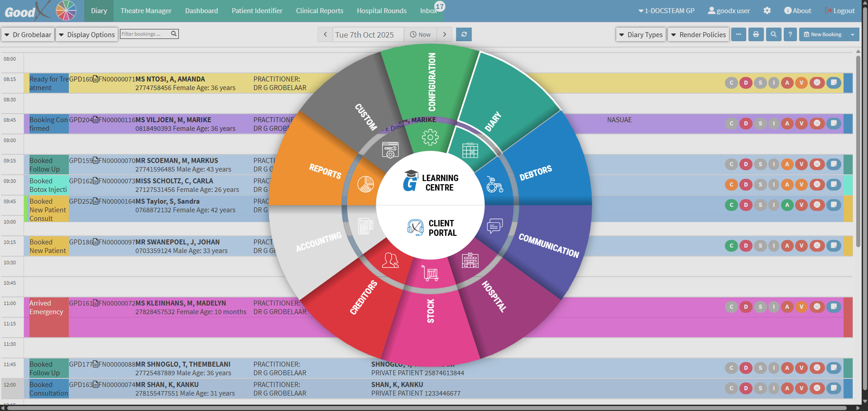Expand the Render Policies dropdown
This screenshot has width=868, height=411.
[x=698, y=34]
